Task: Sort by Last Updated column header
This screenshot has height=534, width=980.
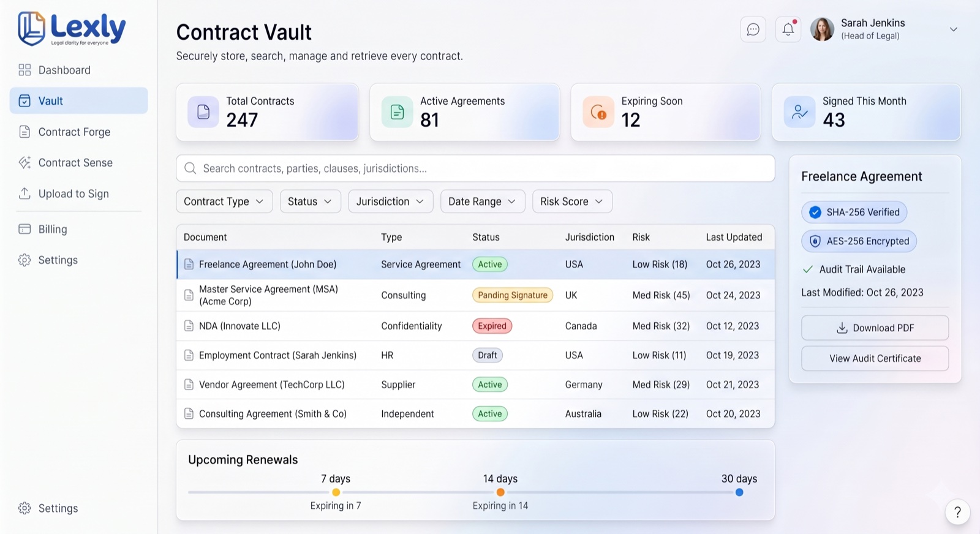Action: pos(734,237)
